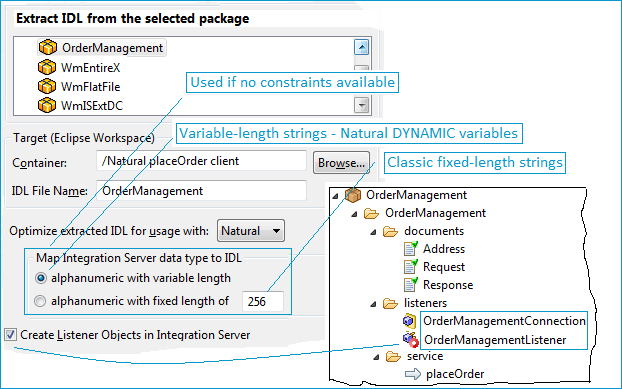Click the service folder icon
Screen dimensions: 622x389
point(393,356)
